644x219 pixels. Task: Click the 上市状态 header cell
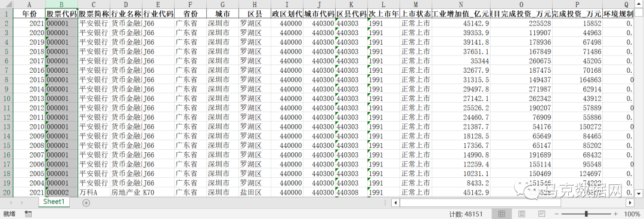click(416, 14)
